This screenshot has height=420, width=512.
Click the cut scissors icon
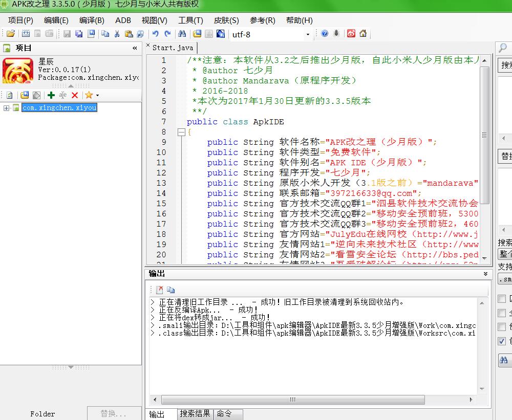tap(117, 34)
